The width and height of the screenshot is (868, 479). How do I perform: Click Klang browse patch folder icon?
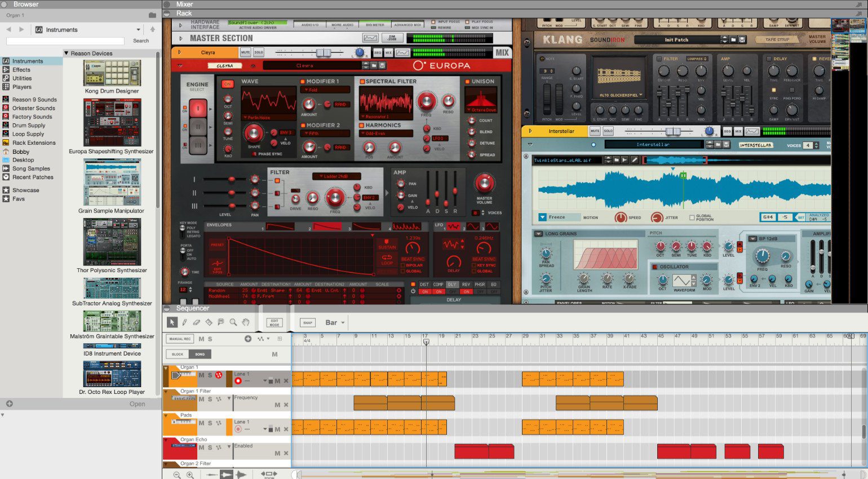(733, 40)
